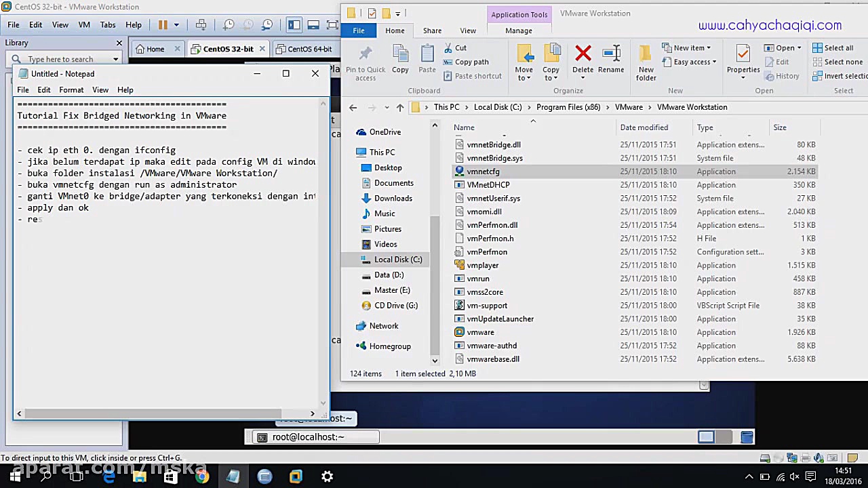Open the Downloads folder in the sidebar
The image size is (868, 488).
(x=393, y=198)
